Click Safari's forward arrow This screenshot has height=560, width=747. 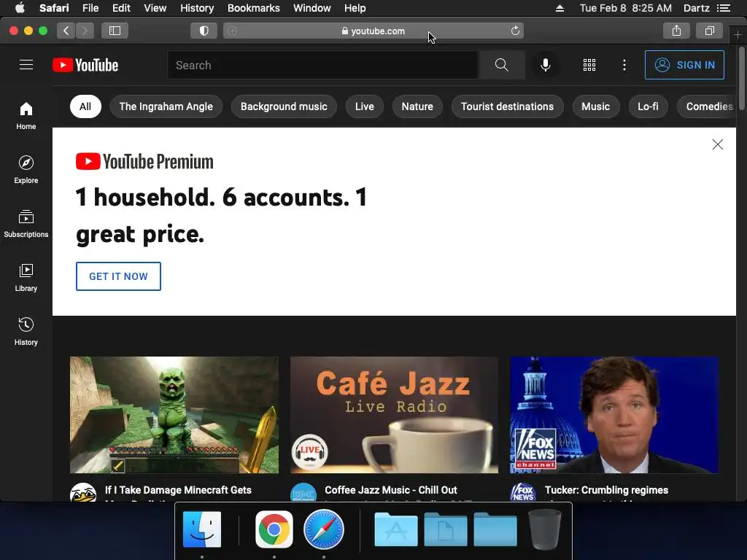(85, 31)
